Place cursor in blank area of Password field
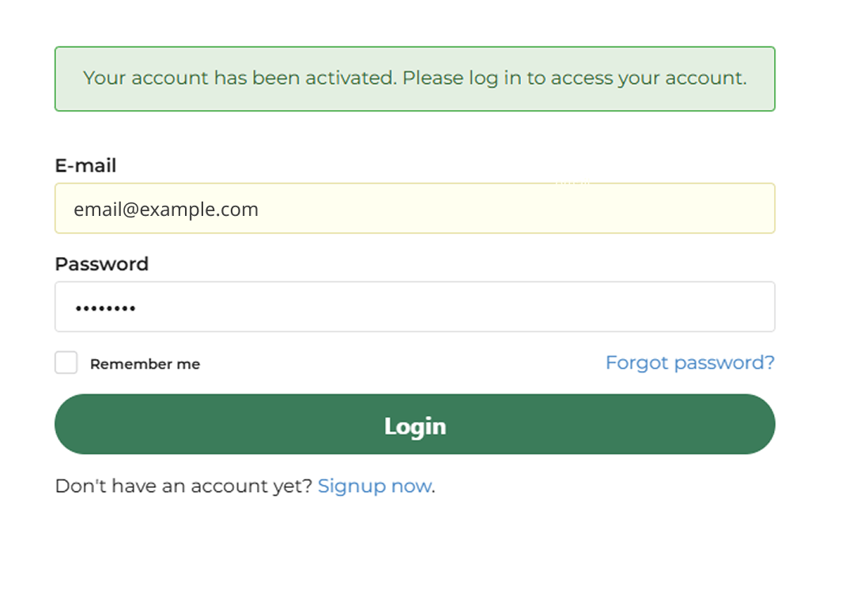Screen dimensions: 868x590 [514, 307]
